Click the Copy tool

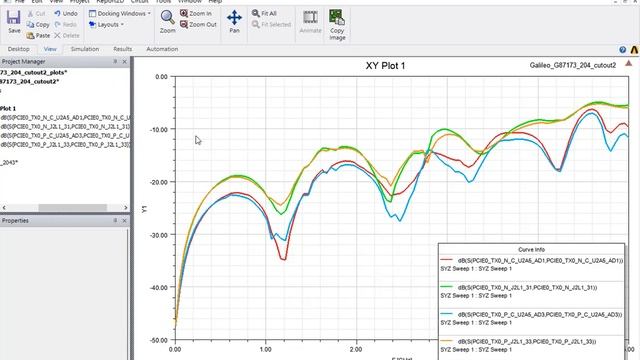tap(38, 24)
